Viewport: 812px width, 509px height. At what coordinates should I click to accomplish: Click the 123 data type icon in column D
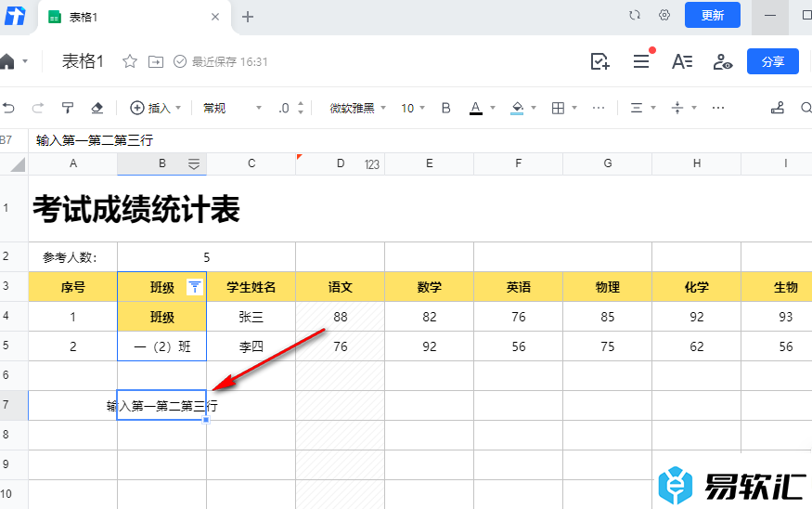coord(372,164)
